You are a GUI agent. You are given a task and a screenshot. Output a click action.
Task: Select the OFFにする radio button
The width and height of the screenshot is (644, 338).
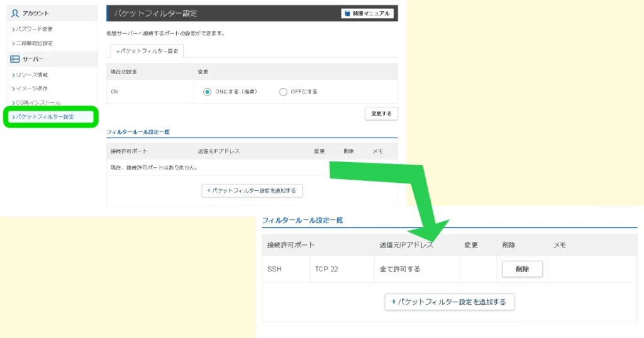tap(283, 92)
